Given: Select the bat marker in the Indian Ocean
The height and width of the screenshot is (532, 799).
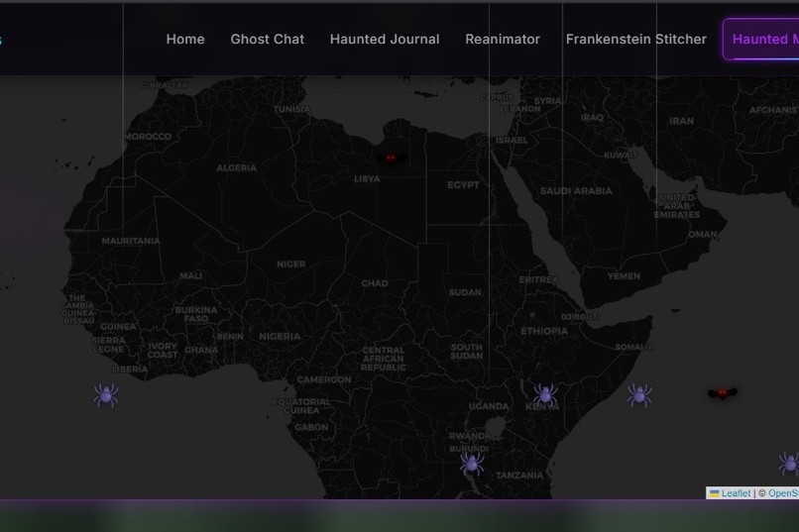Looking at the screenshot, I should pos(723,393).
